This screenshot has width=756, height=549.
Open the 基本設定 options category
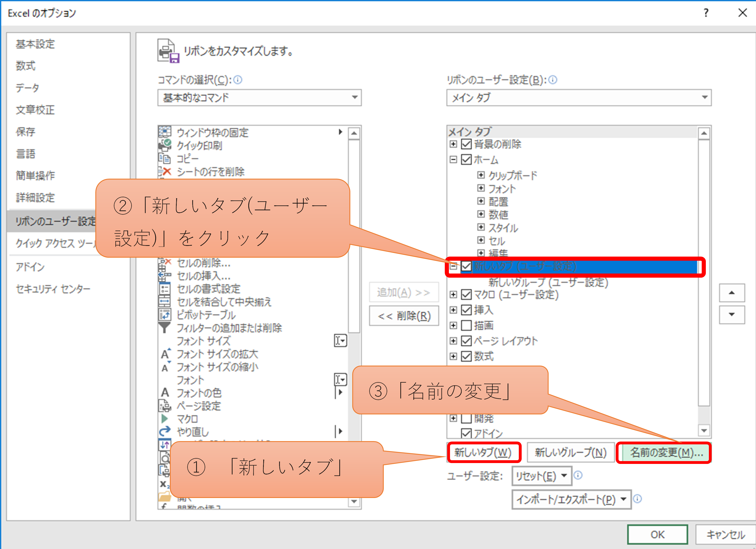coord(35,44)
